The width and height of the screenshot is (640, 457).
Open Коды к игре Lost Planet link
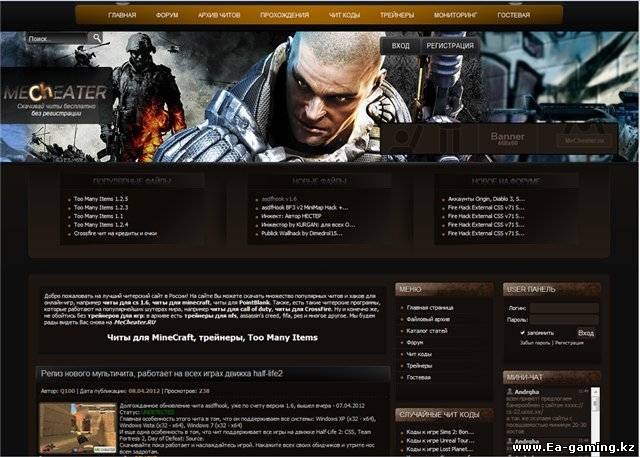click(440, 449)
